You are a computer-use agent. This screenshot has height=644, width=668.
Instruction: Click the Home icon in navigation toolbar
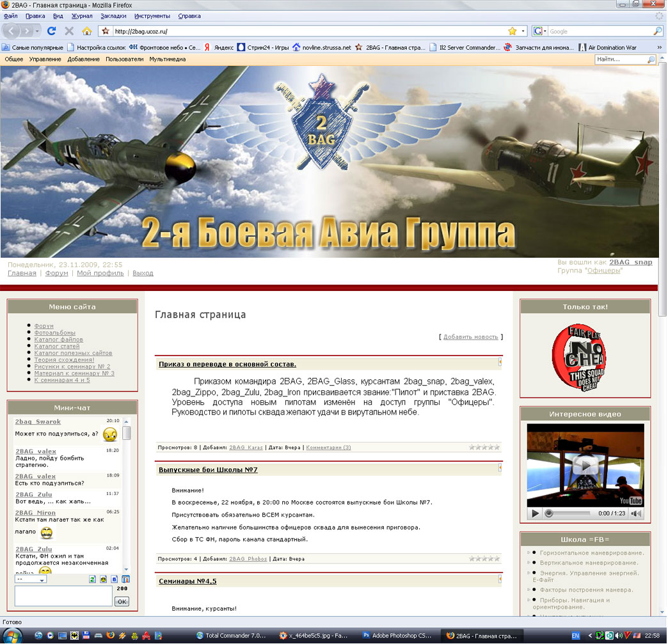86,31
